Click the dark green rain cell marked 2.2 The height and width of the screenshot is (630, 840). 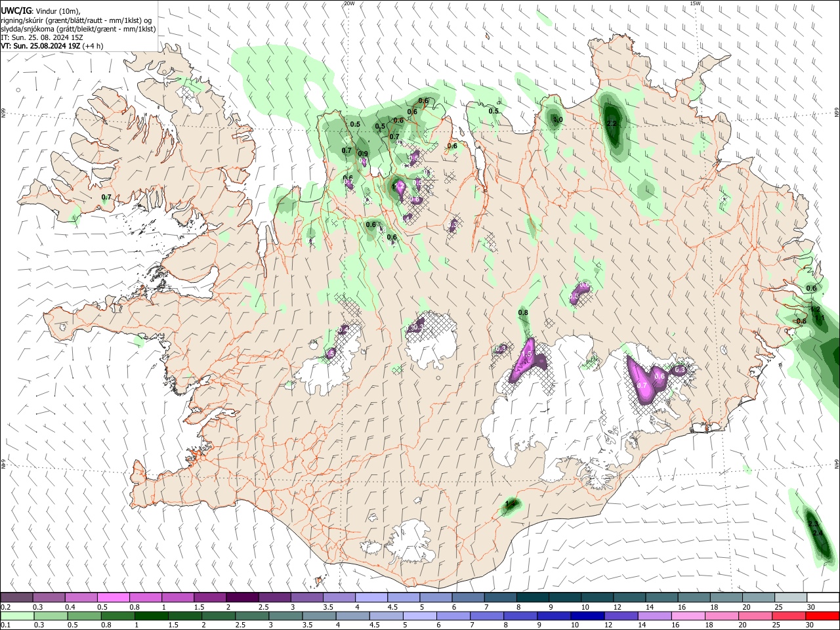click(x=612, y=123)
